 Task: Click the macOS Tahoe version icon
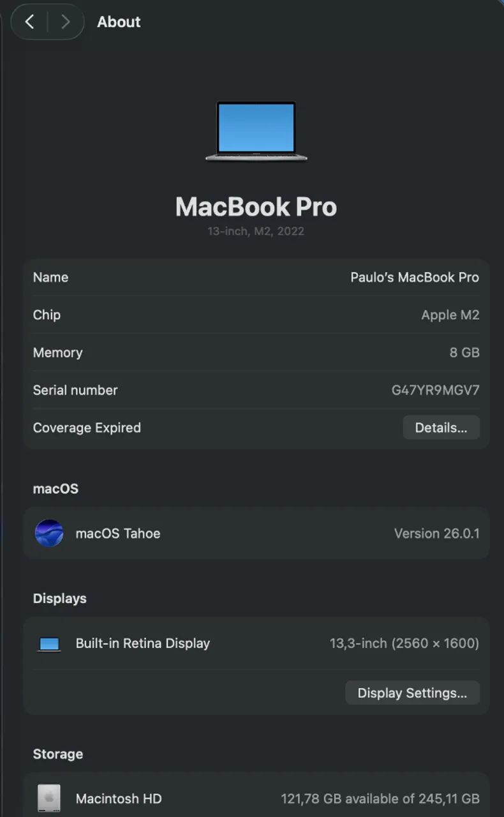(x=49, y=534)
